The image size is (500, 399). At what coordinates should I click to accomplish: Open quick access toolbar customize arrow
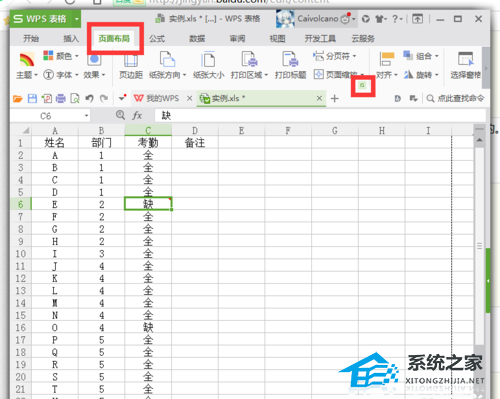[122, 98]
